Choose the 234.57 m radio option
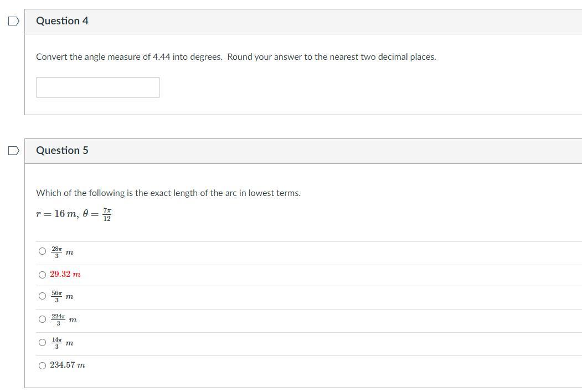 [43, 365]
